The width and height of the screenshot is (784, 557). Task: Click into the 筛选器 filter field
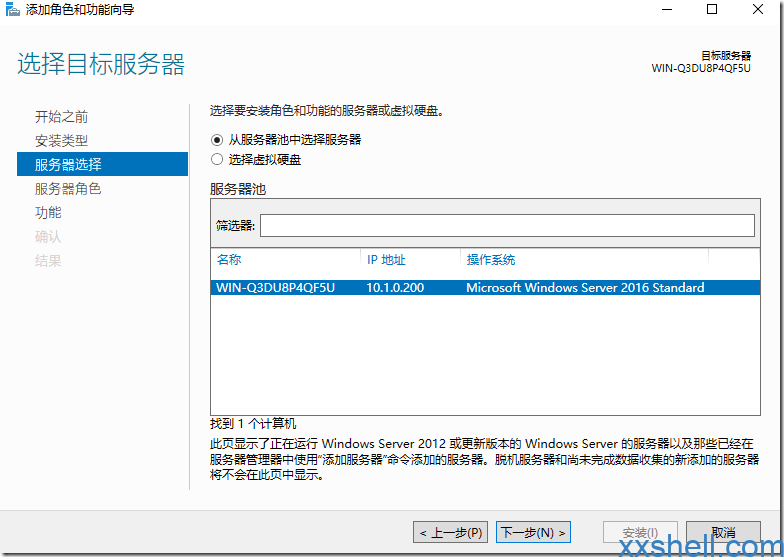(507, 226)
